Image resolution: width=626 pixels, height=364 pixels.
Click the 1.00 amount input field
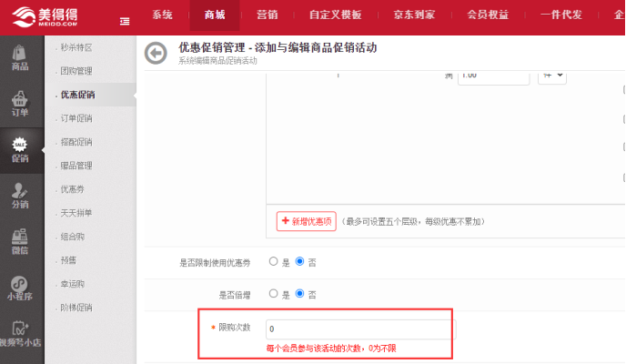coord(493,77)
